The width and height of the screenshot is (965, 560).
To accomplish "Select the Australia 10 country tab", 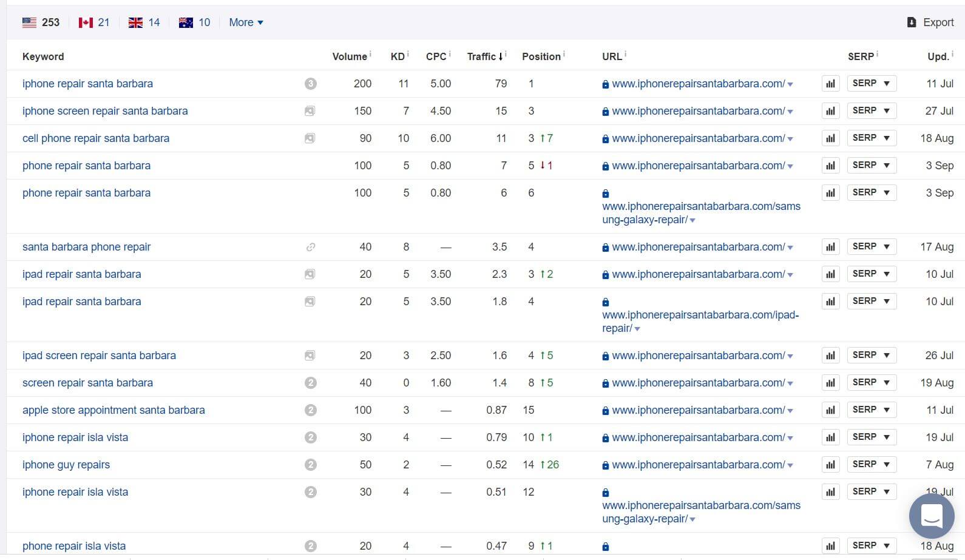I will pyautogui.click(x=195, y=22).
